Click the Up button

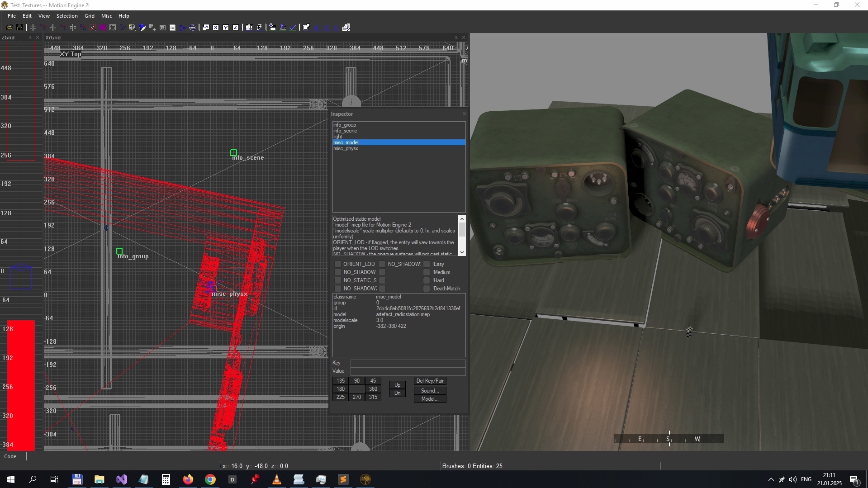pos(398,385)
